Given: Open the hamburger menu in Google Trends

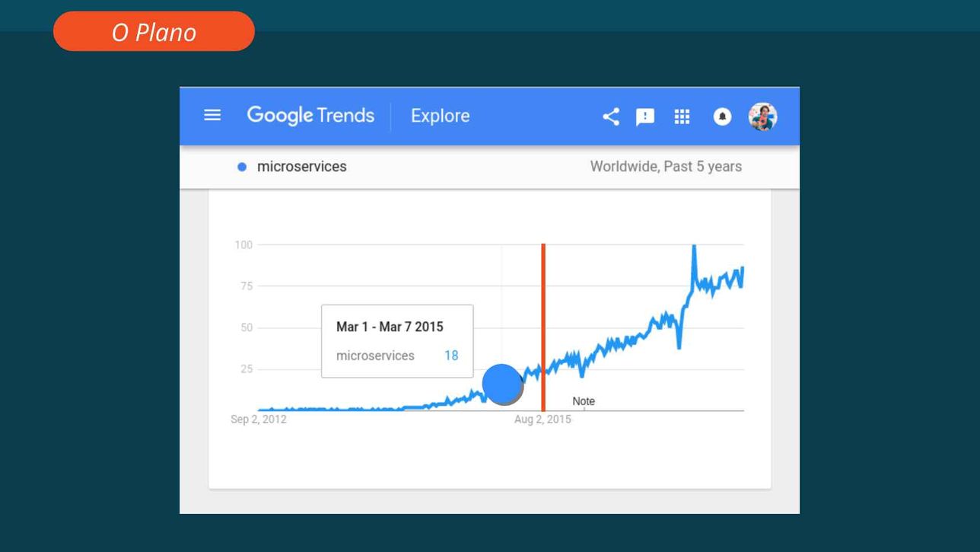Looking at the screenshot, I should click(212, 116).
